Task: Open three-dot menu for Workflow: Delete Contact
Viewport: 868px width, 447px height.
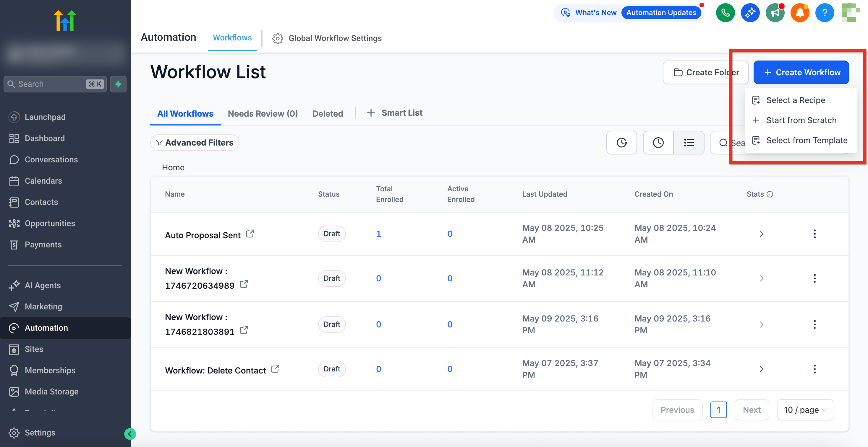Action: [x=814, y=369]
